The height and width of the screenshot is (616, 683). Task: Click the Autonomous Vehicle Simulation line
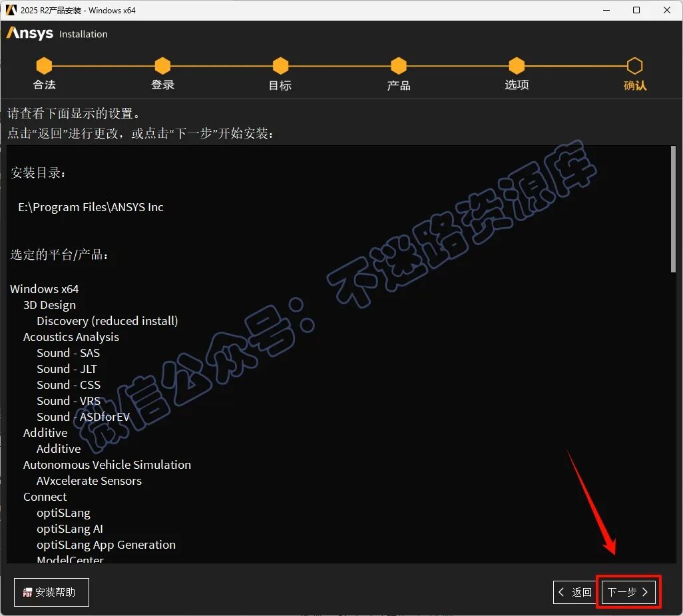(107, 465)
